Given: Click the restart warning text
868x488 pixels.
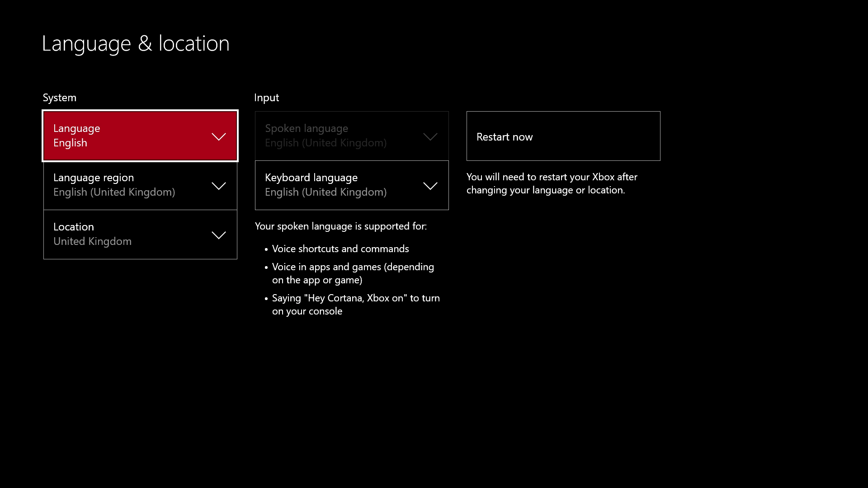Looking at the screenshot, I should tap(551, 183).
